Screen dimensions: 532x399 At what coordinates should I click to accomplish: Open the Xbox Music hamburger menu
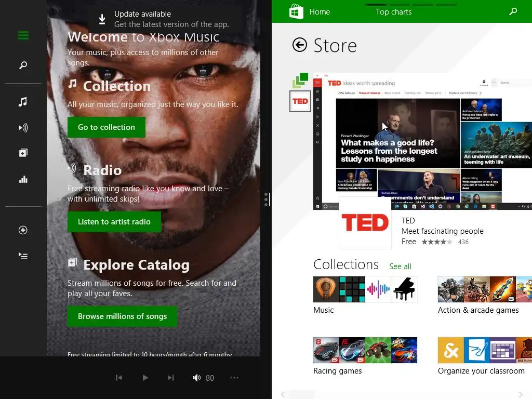[x=23, y=35]
